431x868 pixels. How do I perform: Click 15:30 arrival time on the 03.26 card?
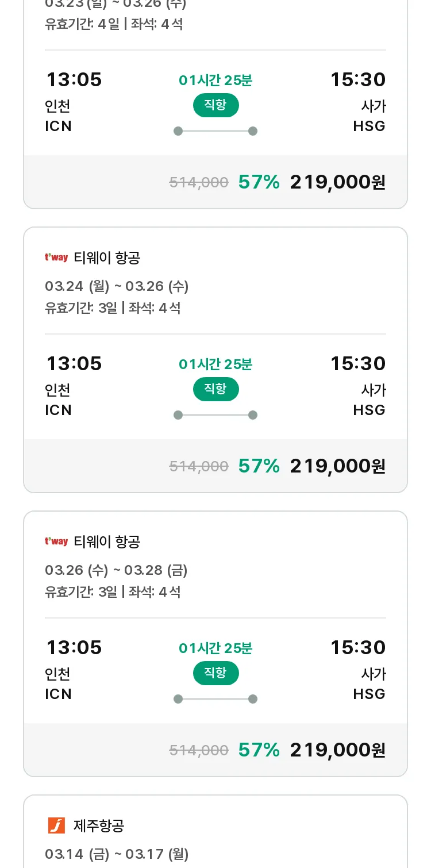[x=357, y=647]
